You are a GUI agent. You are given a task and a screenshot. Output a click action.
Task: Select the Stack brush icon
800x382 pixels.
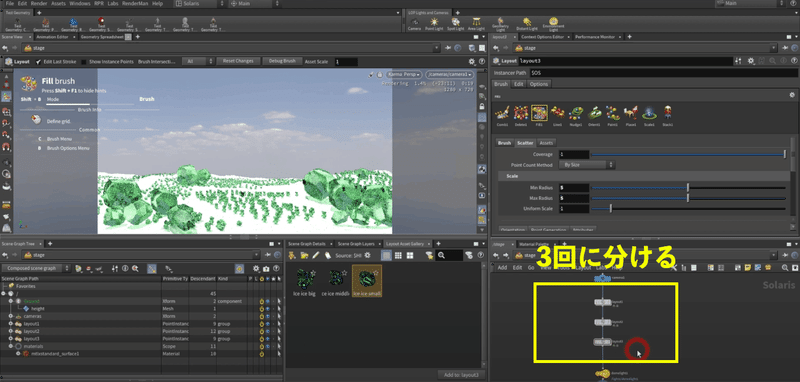pos(668,114)
